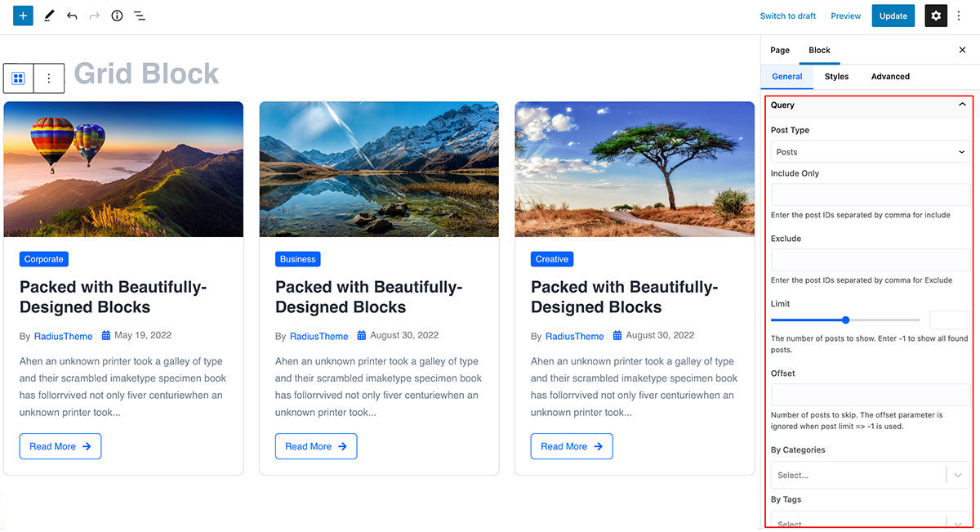Switch to the Block tab

(819, 50)
